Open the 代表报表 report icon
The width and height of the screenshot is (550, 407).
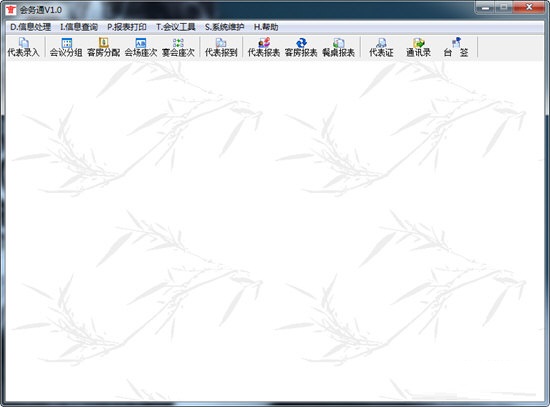[x=264, y=47]
